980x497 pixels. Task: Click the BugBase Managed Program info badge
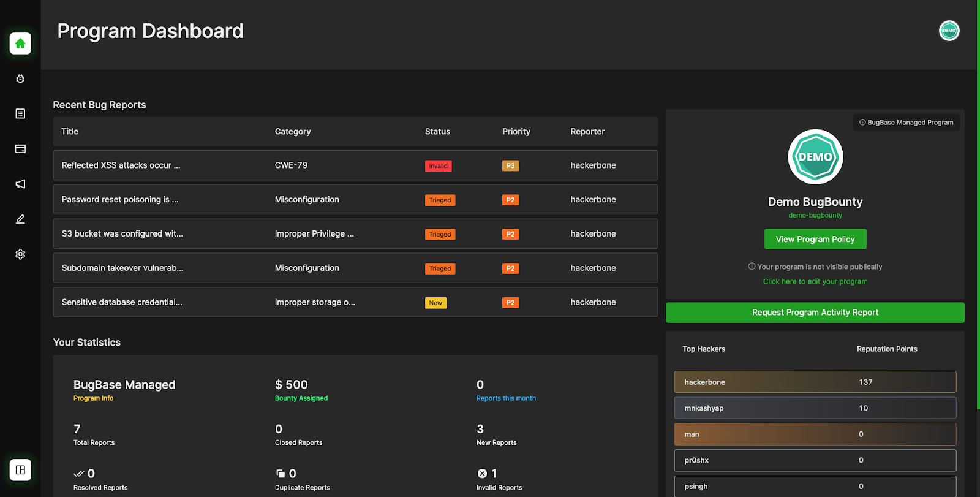pos(907,123)
